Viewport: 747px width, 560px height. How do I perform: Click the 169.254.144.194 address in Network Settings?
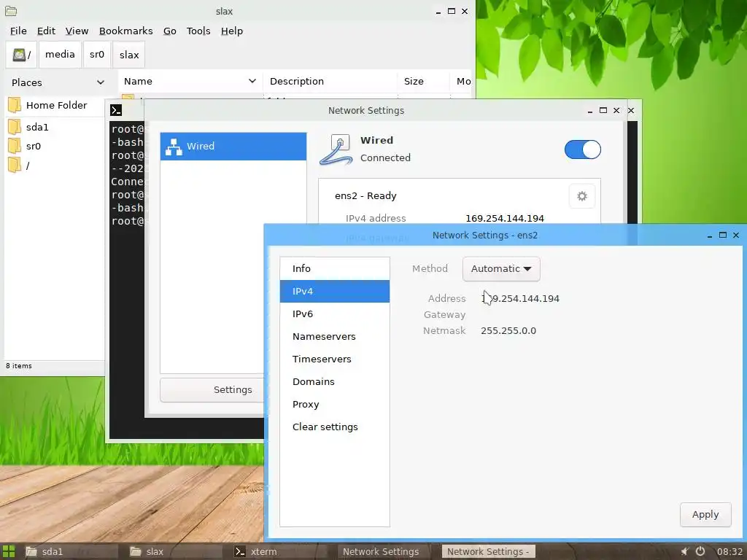[x=505, y=219]
